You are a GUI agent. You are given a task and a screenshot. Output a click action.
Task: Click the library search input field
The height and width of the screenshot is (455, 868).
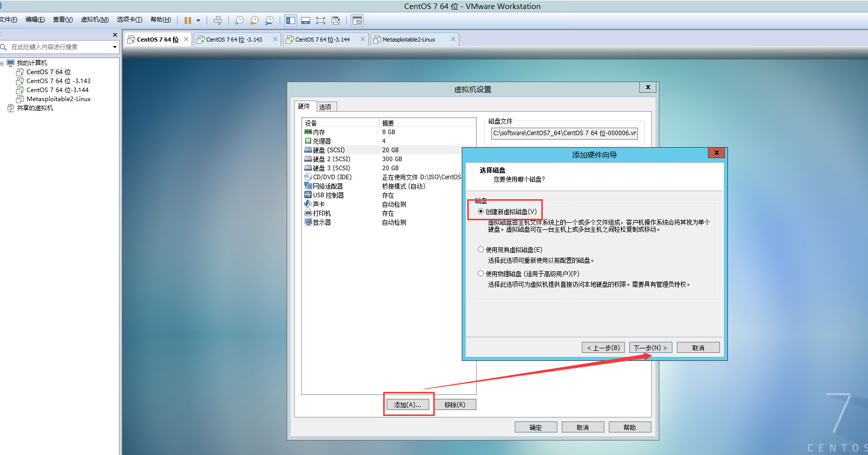[x=59, y=47]
